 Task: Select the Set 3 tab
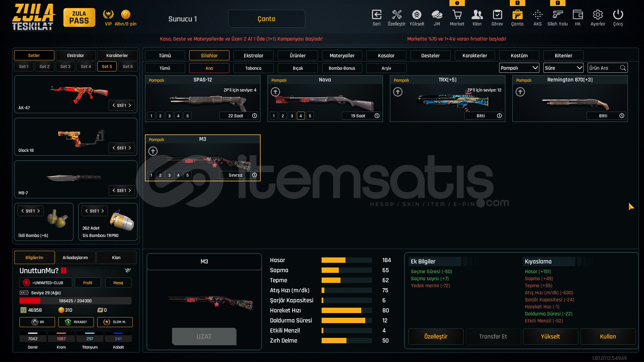click(65, 67)
